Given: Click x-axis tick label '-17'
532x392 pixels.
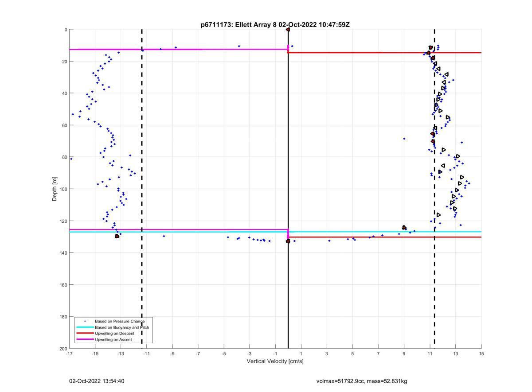Looking at the screenshot, I should (x=69, y=353).
